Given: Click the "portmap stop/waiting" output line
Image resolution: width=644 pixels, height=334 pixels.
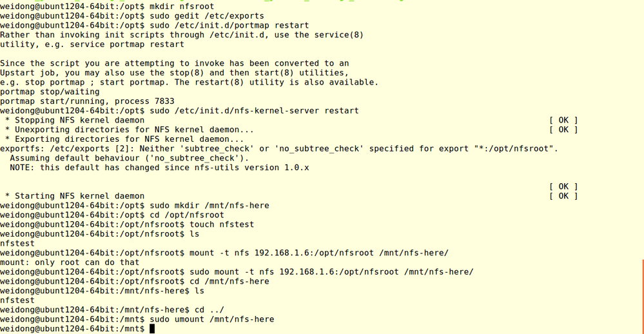Looking at the screenshot, I should 50,92.
